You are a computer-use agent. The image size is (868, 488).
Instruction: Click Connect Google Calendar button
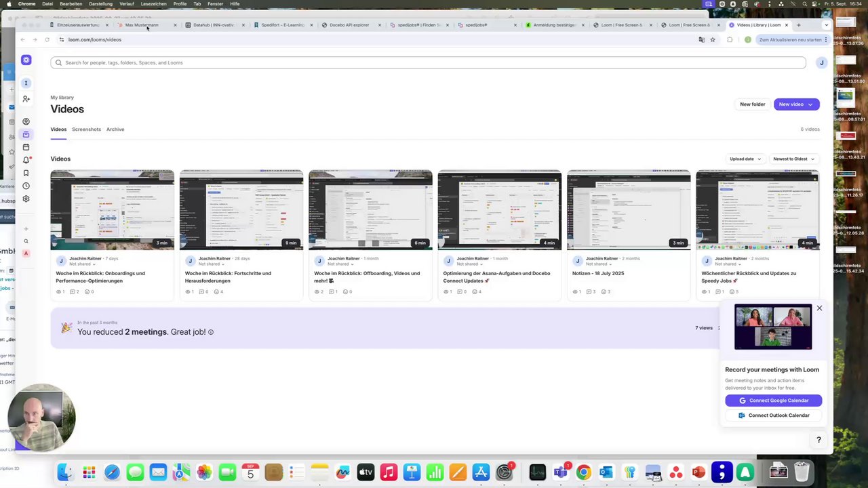pos(773,401)
